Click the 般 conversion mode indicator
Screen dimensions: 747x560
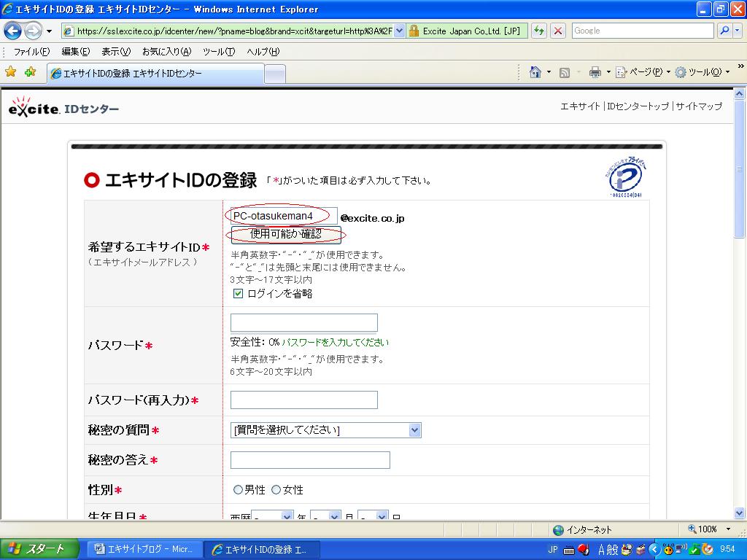click(612, 550)
